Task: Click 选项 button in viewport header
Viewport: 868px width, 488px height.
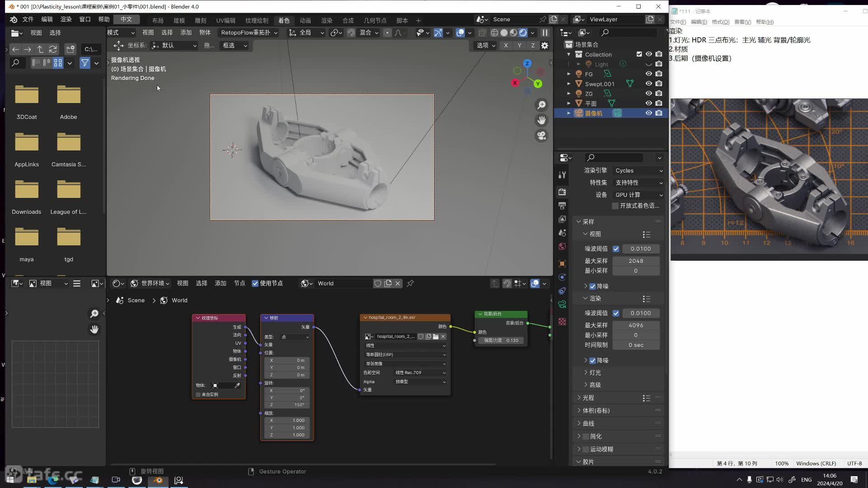Action: click(x=486, y=46)
